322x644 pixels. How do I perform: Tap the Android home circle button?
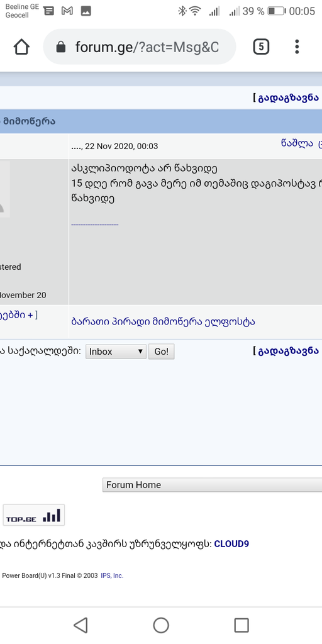(161, 625)
